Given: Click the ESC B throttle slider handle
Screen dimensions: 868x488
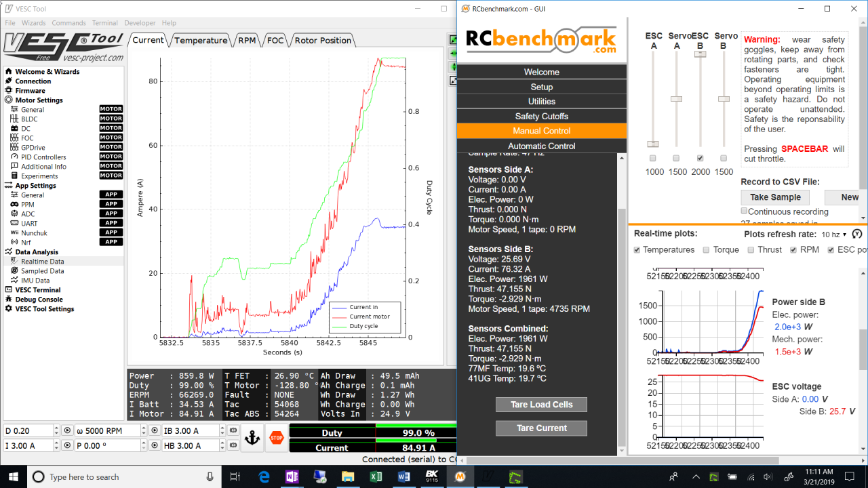Looking at the screenshot, I should pyautogui.click(x=700, y=54).
